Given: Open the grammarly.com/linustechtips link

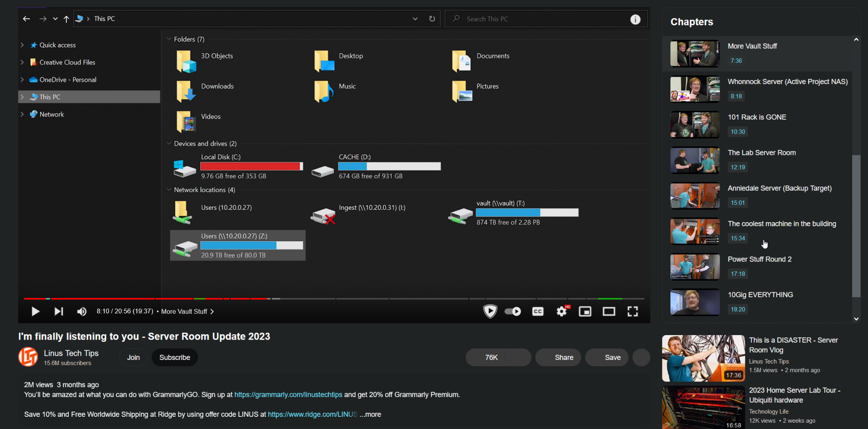Looking at the screenshot, I should [288, 395].
